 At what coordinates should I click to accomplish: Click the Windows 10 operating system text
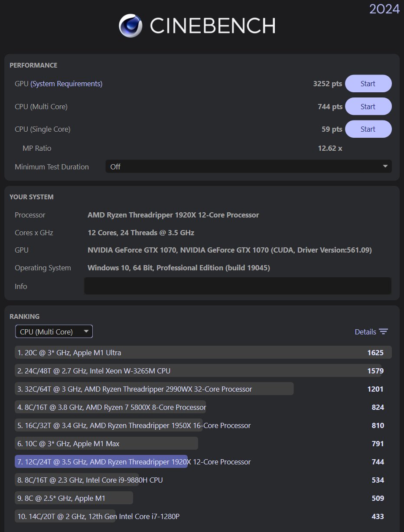coord(179,268)
